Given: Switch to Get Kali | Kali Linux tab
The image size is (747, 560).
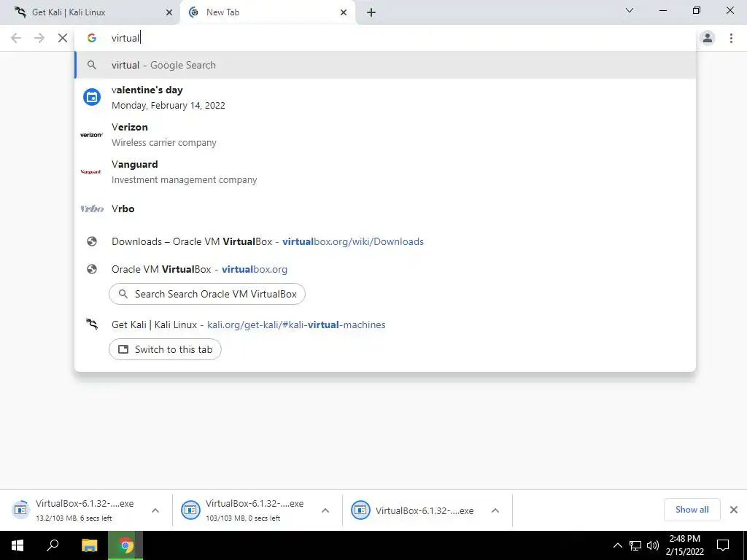Looking at the screenshot, I should coord(90,12).
